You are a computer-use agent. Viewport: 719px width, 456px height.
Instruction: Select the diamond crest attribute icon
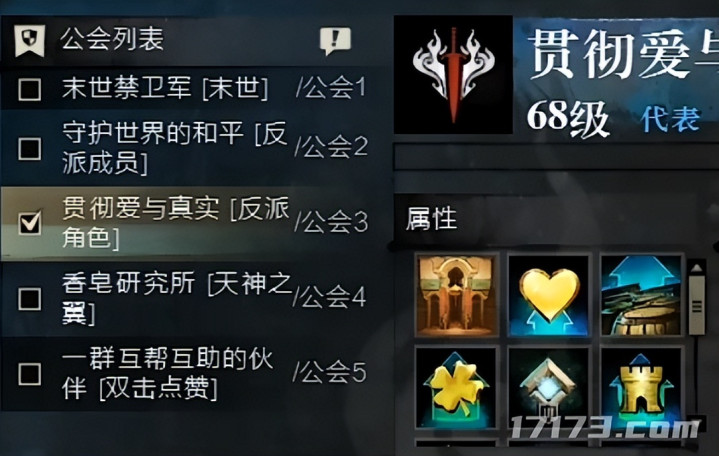tap(548, 388)
